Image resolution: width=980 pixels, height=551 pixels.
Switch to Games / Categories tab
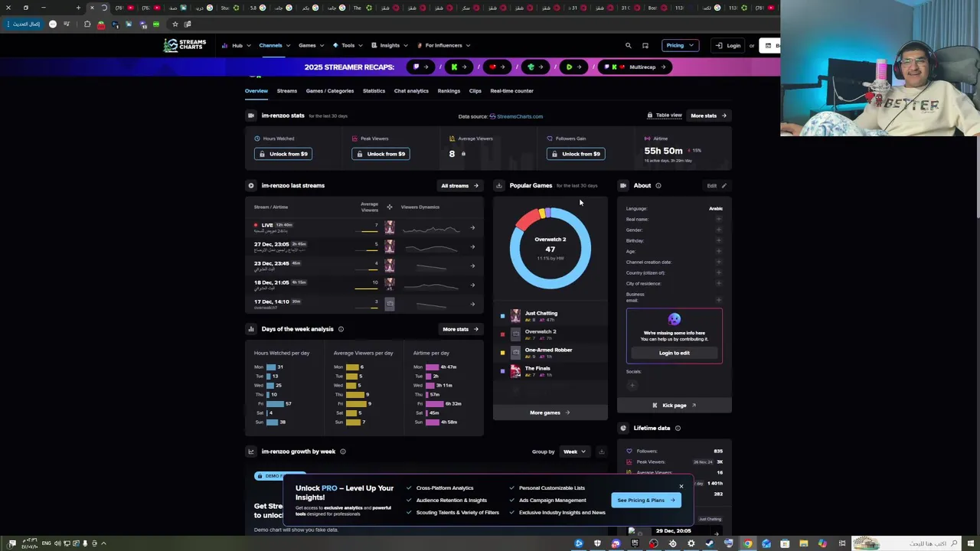point(330,91)
